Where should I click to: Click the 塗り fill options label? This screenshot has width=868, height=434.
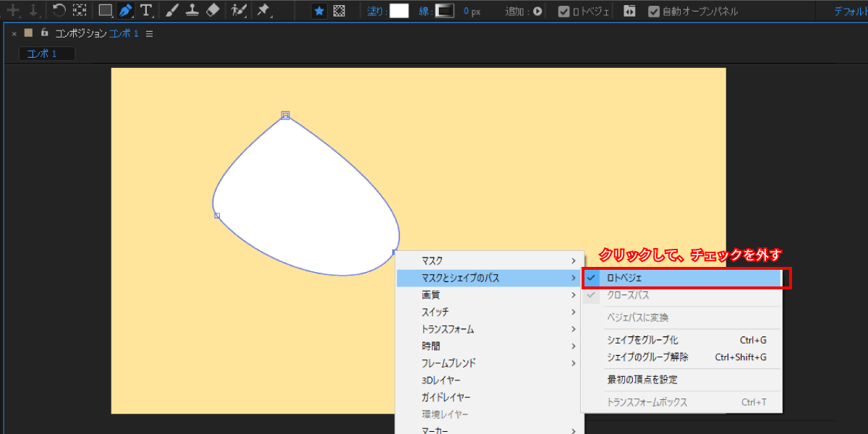tap(375, 12)
